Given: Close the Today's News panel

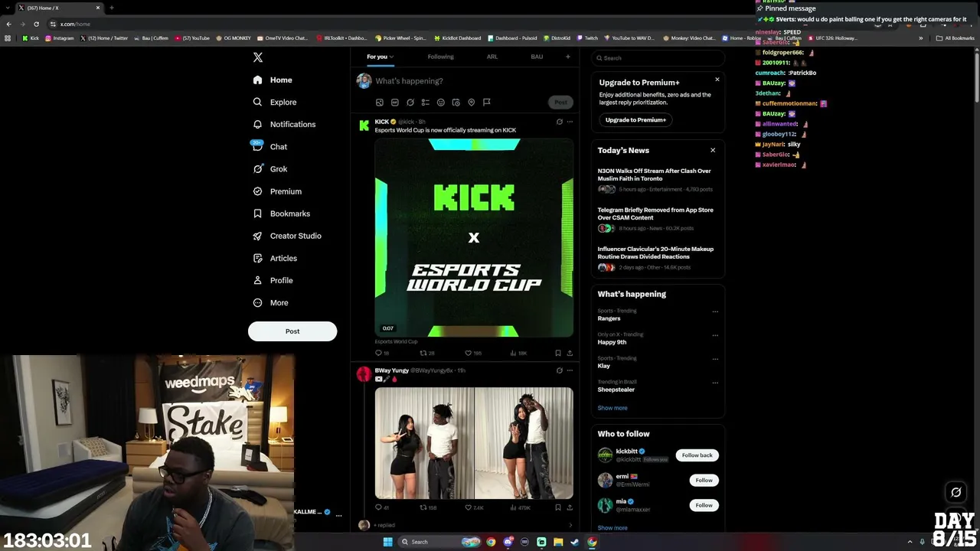Looking at the screenshot, I should tap(713, 151).
